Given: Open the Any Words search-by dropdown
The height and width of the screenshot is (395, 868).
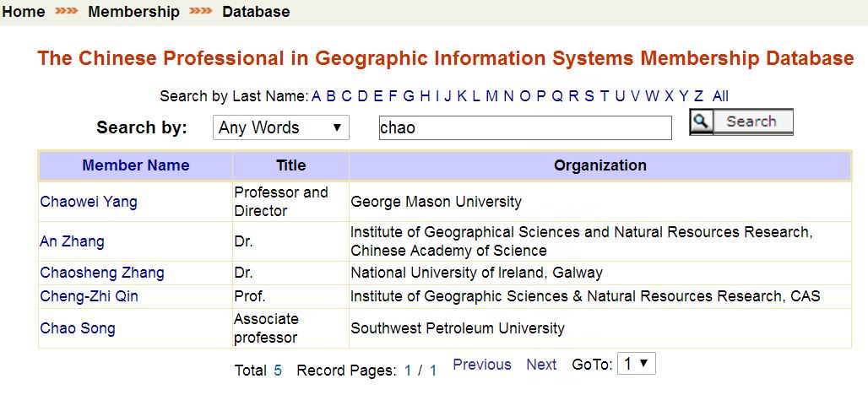Looking at the screenshot, I should (280, 128).
